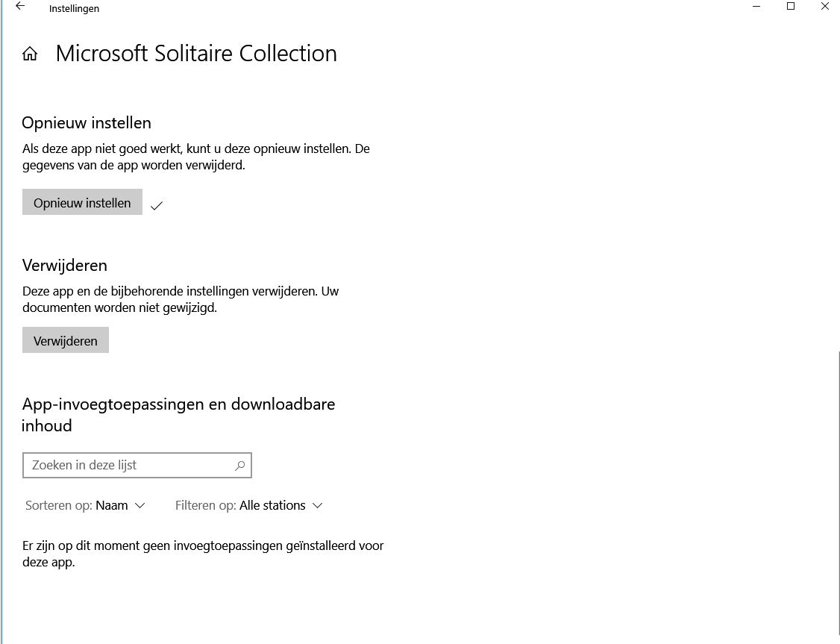Expand the chevron beside Alle stations
The height and width of the screenshot is (644, 840).
[x=317, y=505]
